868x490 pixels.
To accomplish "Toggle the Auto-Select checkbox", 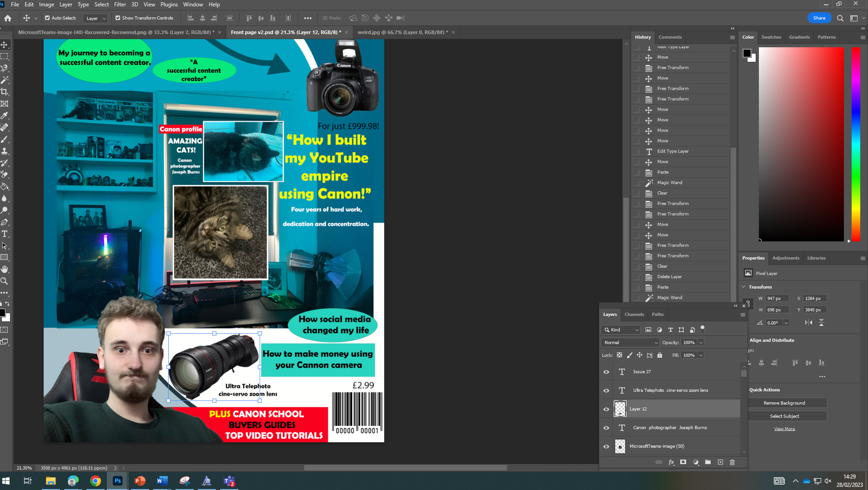I will pos(47,18).
